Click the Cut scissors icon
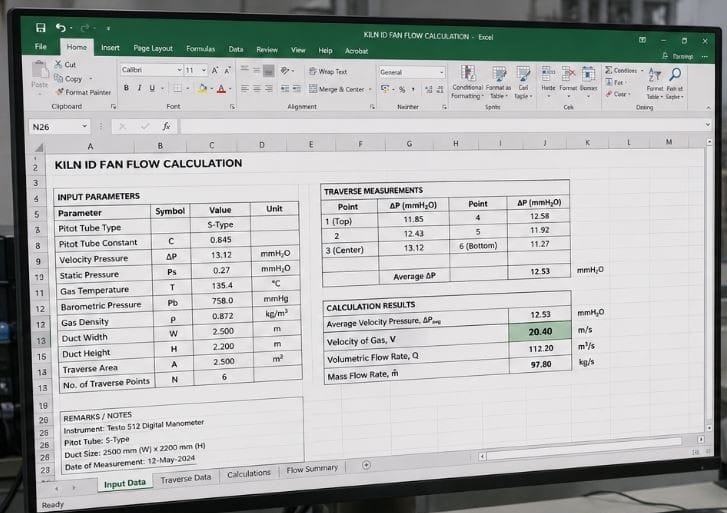This screenshot has height=513, width=727. [x=58, y=64]
